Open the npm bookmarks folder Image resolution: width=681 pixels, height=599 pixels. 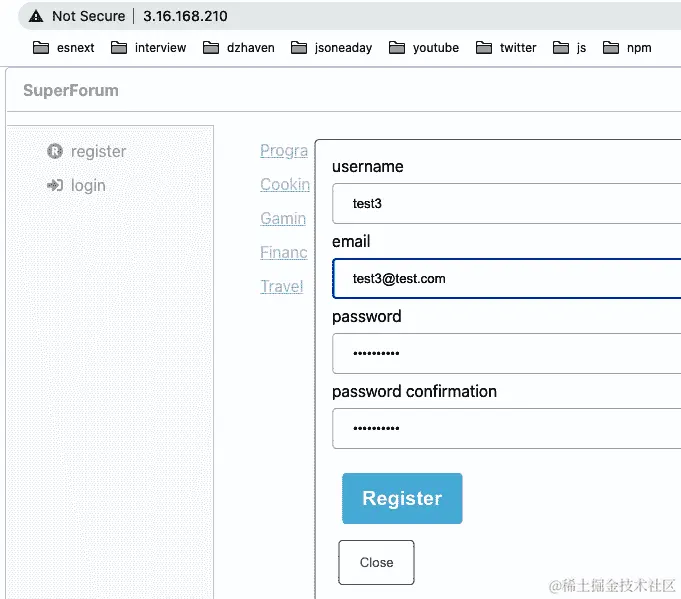click(627, 48)
